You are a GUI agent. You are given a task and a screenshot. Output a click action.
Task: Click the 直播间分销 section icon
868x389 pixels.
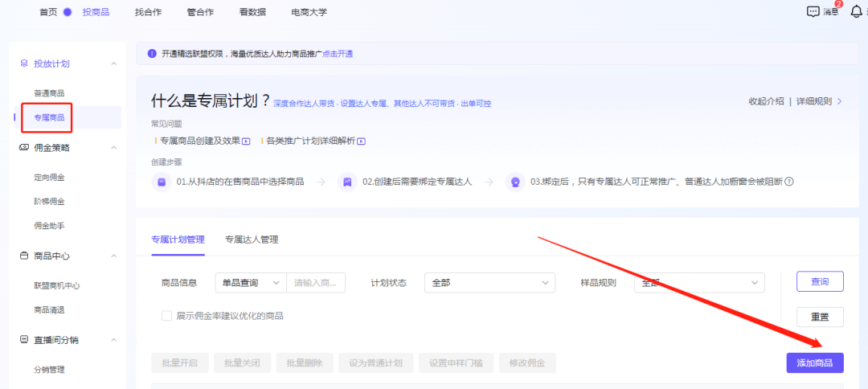point(24,339)
